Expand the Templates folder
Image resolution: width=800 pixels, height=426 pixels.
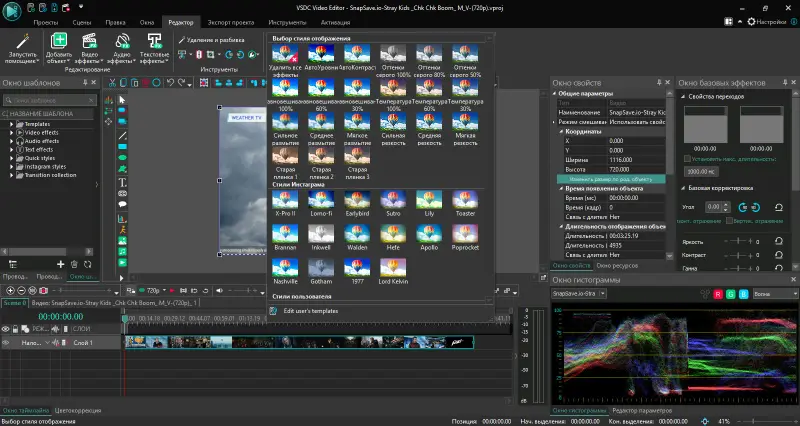point(12,124)
